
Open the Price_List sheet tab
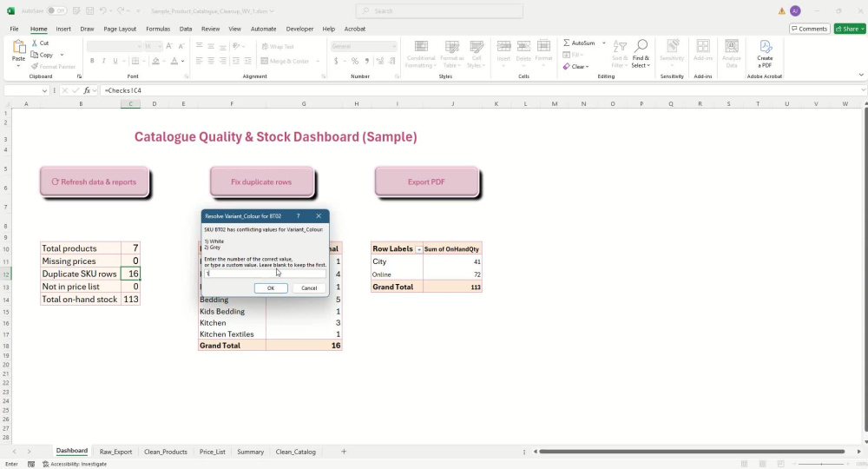click(x=213, y=452)
